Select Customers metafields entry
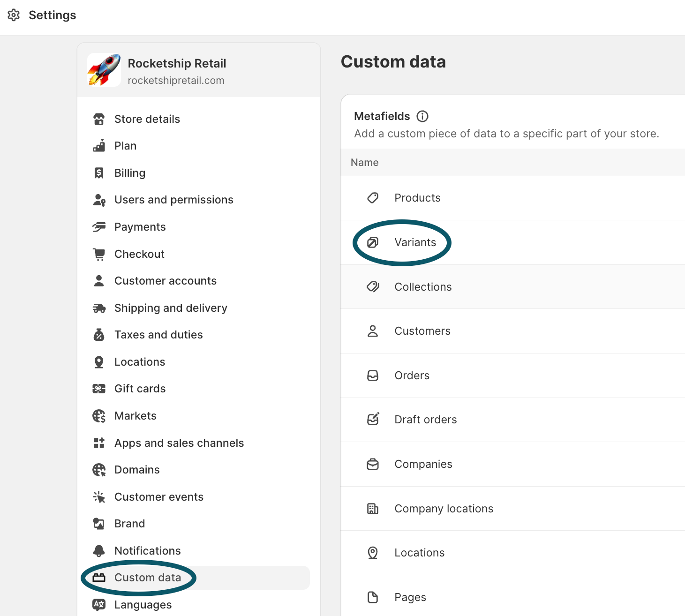The width and height of the screenshot is (685, 616). [x=422, y=331]
